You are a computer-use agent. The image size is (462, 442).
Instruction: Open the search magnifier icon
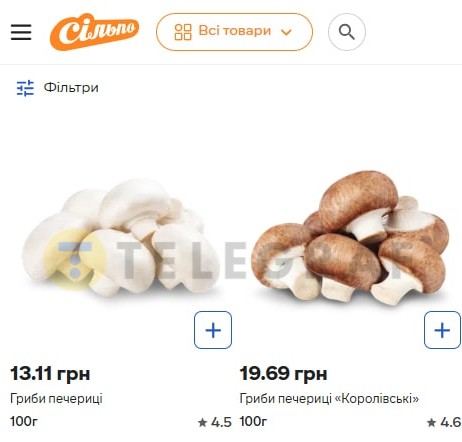[347, 32]
